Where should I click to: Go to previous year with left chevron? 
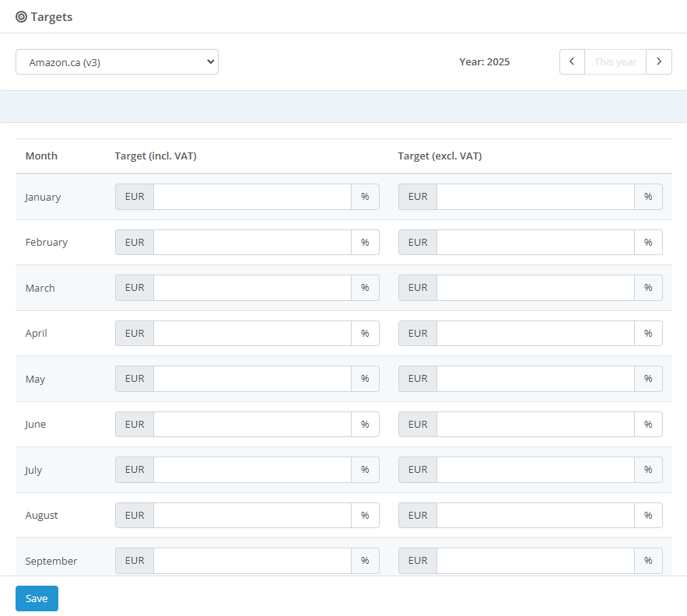[x=572, y=61]
